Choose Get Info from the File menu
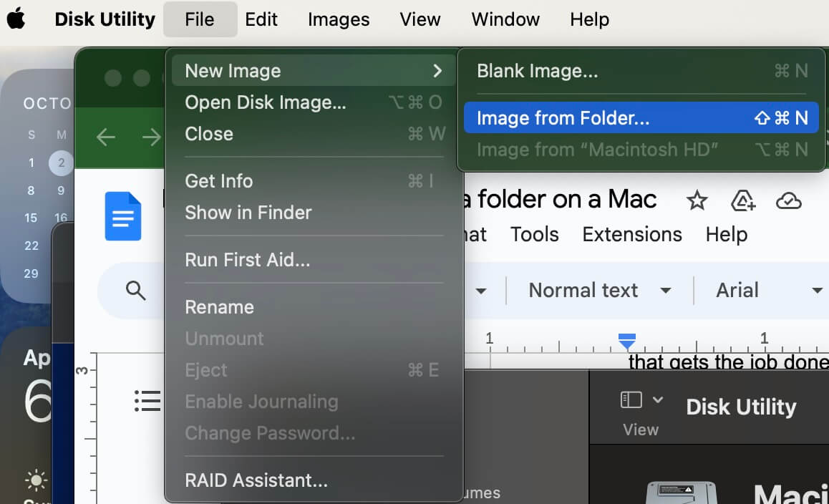 pos(314,181)
